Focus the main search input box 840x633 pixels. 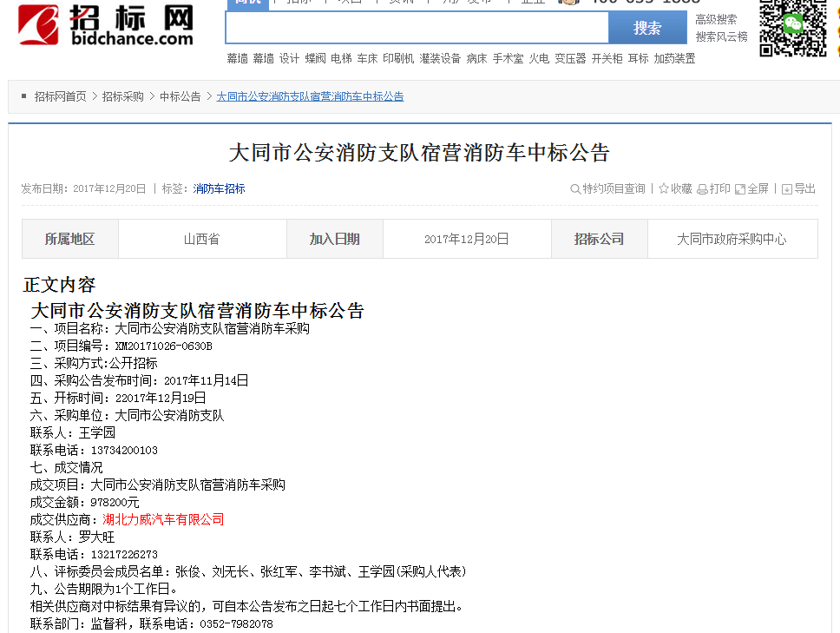pos(417,27)
